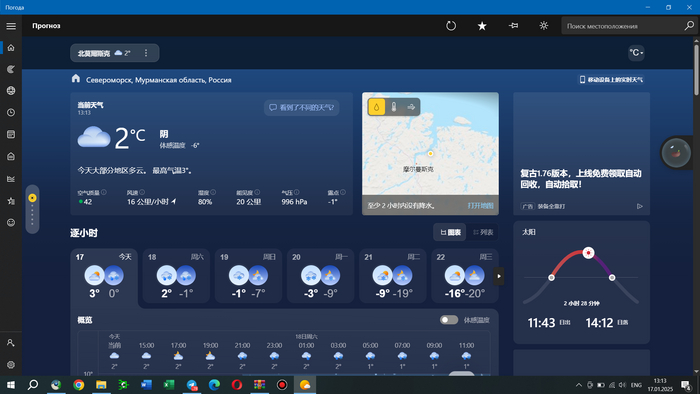The height and width of the screenshot is (394, 700).
Task: Select day card 21 周二
Action: [393, 276]
